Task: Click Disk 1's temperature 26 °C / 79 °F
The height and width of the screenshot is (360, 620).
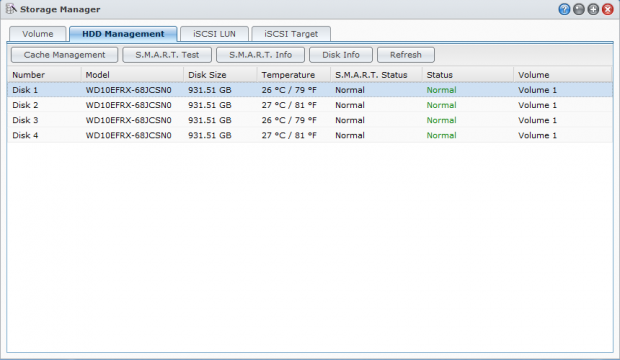Action: click(289, 90)
